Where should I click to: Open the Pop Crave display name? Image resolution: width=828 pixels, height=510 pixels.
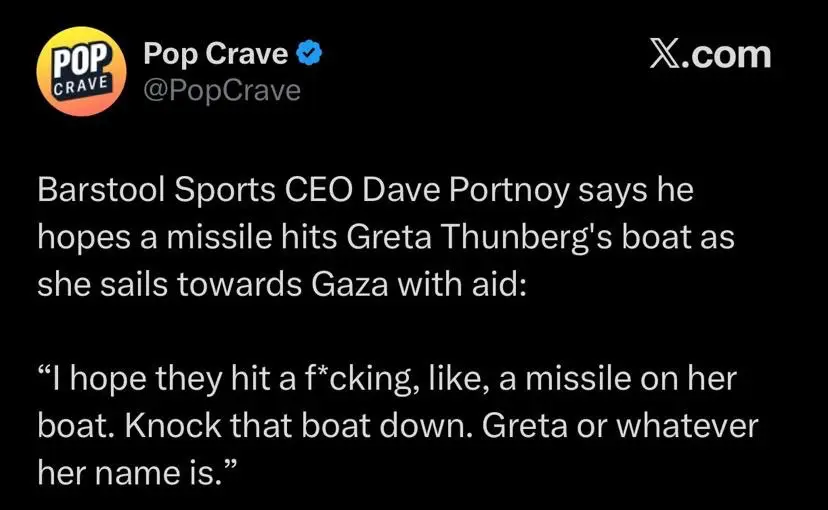(216, 55)
